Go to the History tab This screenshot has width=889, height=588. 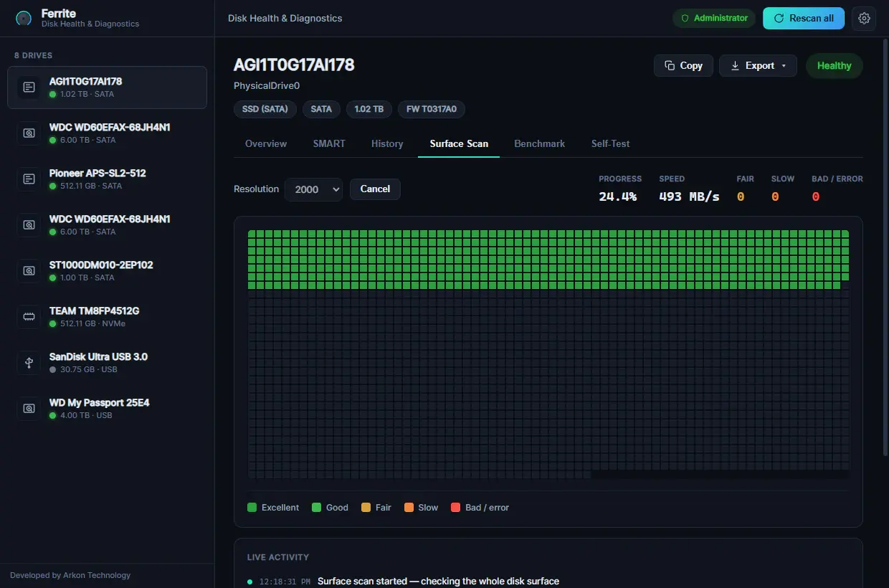[x=387, y=143]
